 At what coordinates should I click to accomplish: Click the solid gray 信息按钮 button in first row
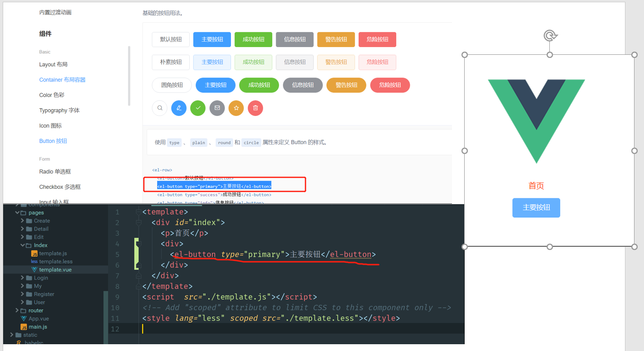[x=295, y=39]
